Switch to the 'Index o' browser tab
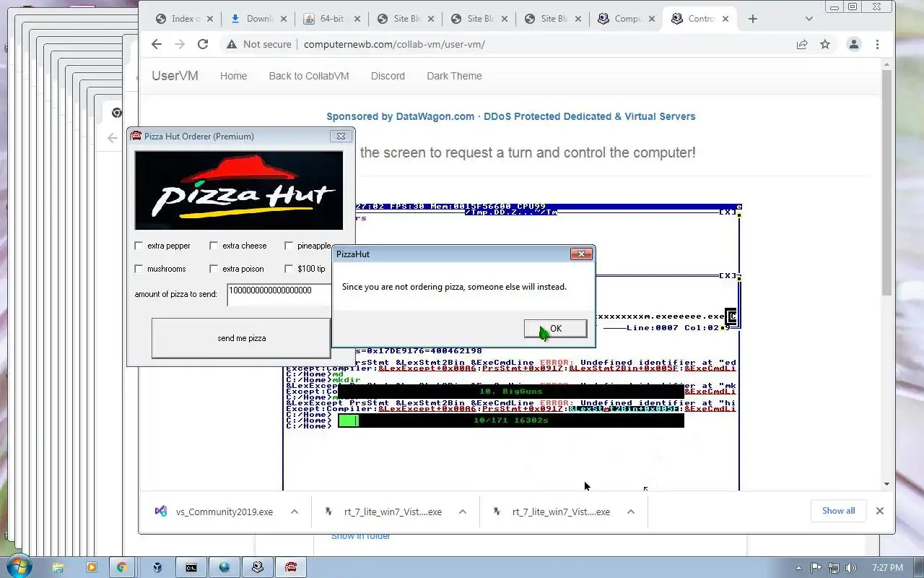 click(x=184, y=19)
